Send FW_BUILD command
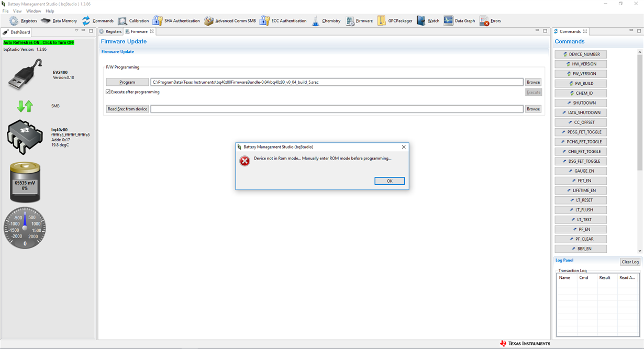The image size is (644, 349). 581,83
